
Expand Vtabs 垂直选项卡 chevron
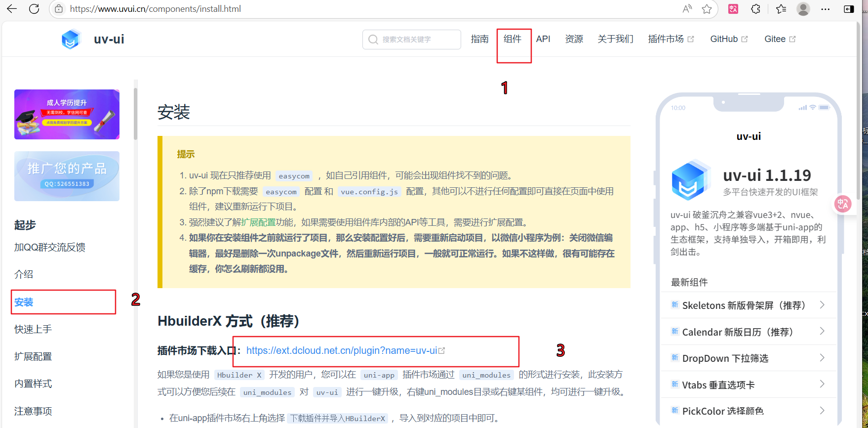(x=822, y=384)
